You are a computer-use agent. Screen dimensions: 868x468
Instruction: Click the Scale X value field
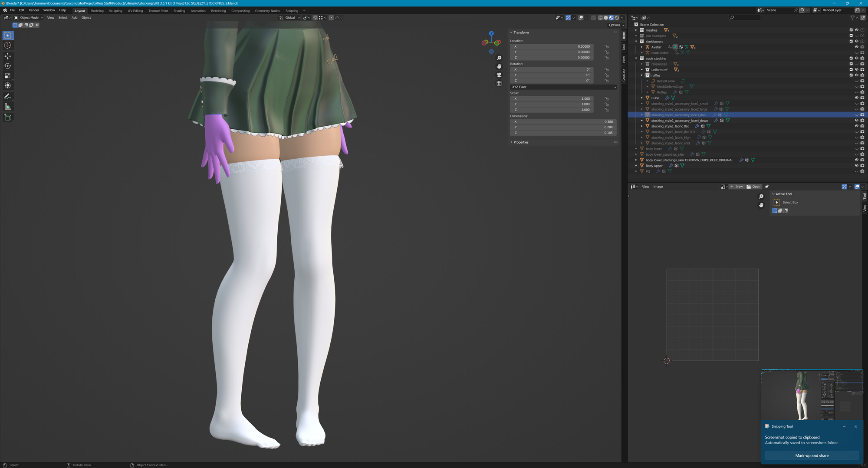point(552,99)
